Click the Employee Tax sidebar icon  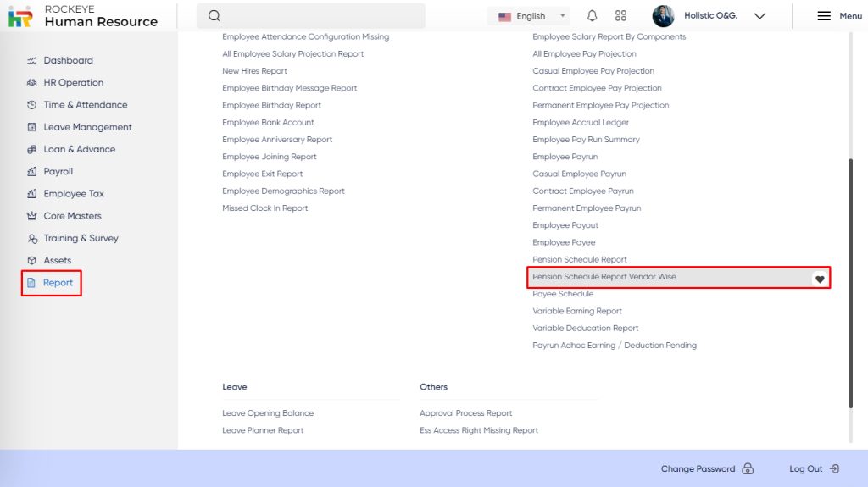[x=31, y=194]
